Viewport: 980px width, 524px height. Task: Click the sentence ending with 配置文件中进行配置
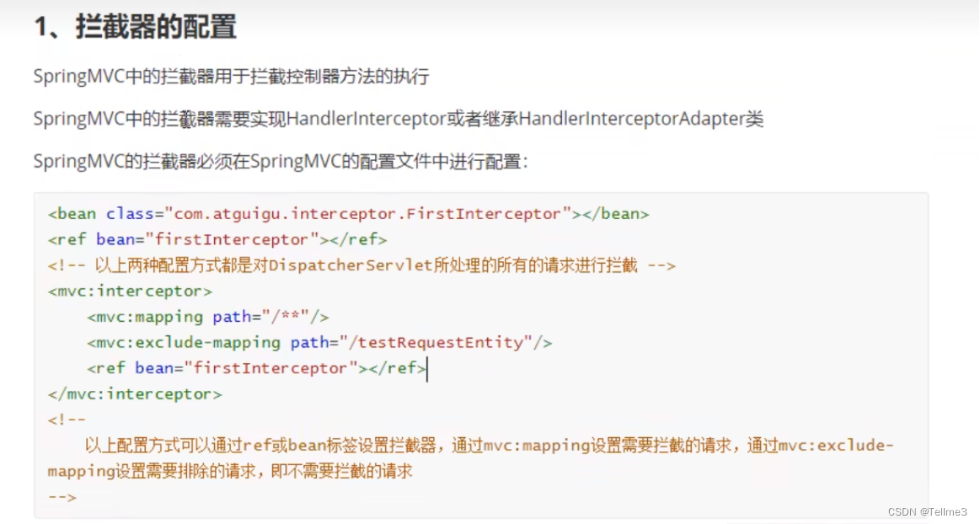point(281,162)
